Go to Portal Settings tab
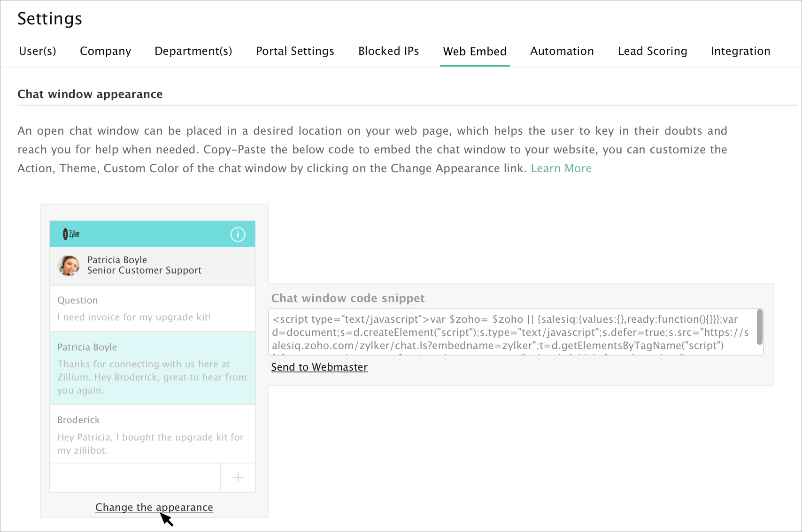The image size is (802, 532). click(x=295, y=51)
